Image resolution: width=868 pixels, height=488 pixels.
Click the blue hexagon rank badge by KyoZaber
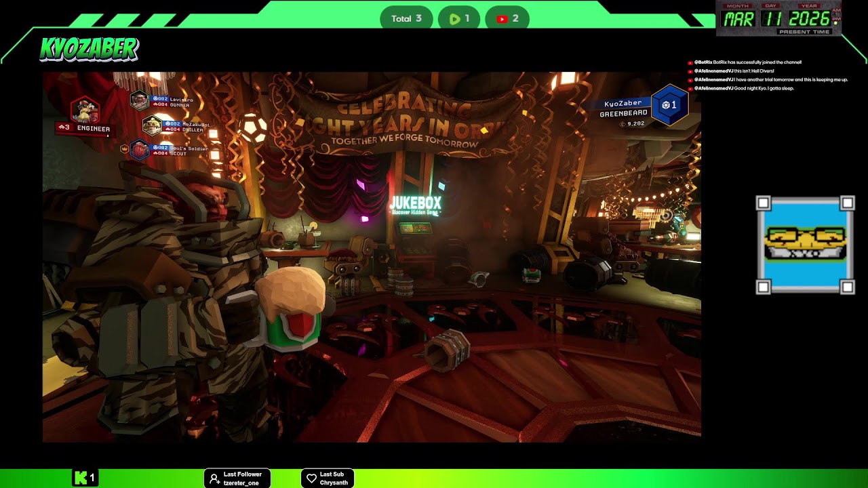pos(669,105)
